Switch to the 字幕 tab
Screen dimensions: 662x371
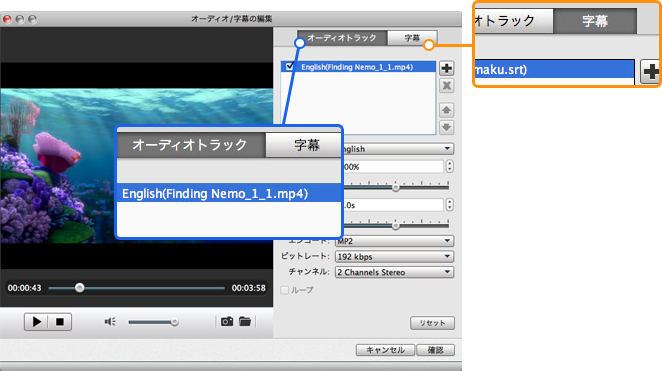pos(412,38)
